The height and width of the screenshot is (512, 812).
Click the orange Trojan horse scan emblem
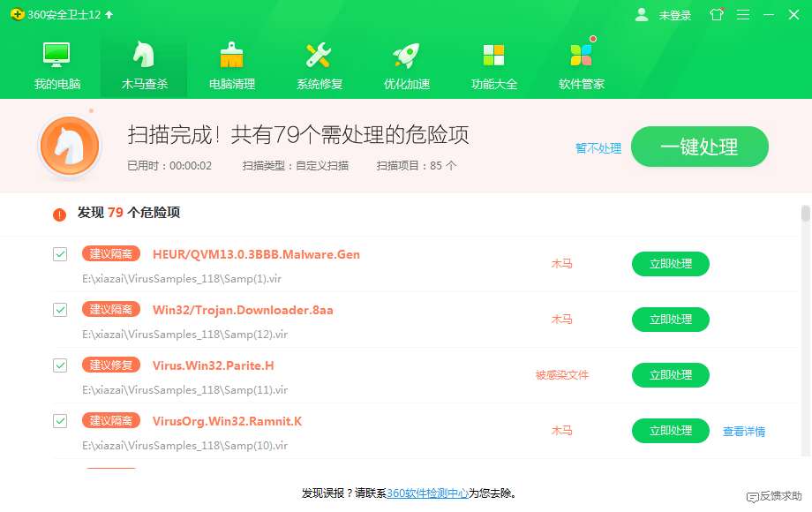click(x=70, y=146)
